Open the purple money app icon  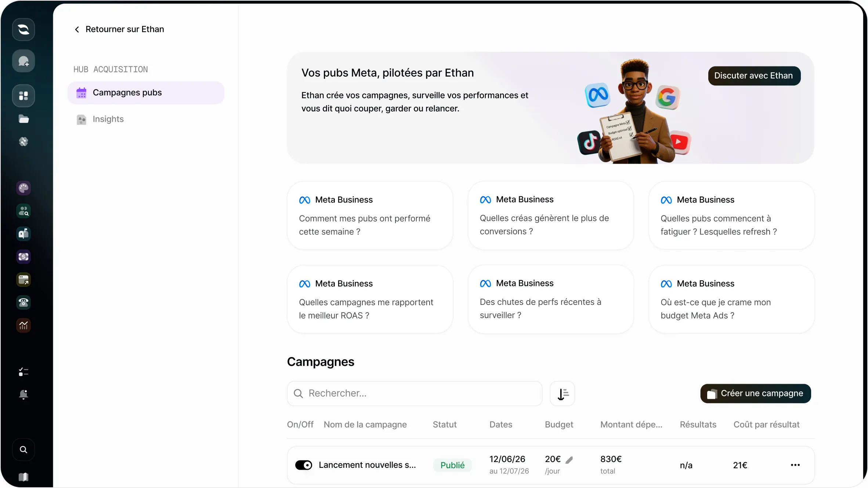tap(23, 257)
